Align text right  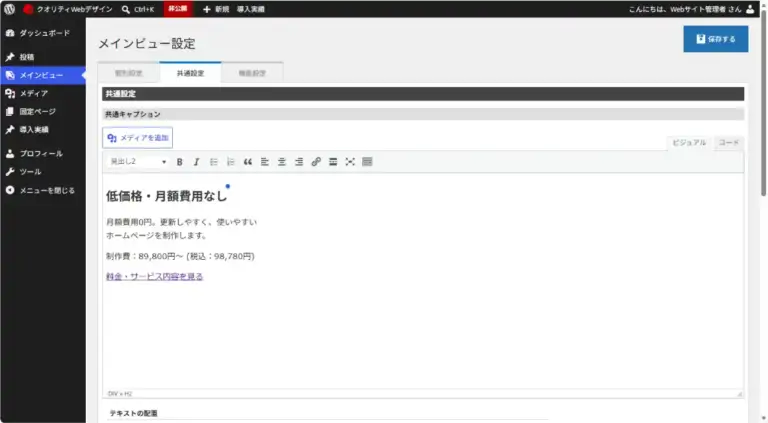[299, 162]
